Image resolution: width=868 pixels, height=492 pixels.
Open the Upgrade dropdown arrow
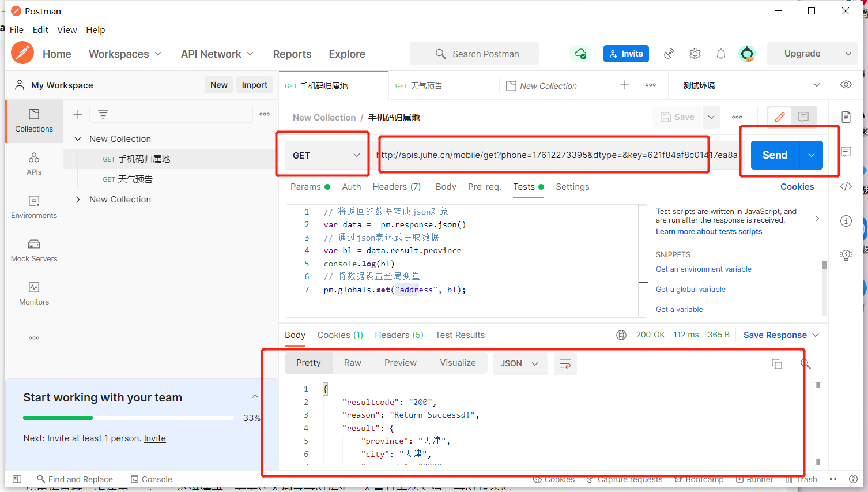pyautogui.click(x=848, y=54)
